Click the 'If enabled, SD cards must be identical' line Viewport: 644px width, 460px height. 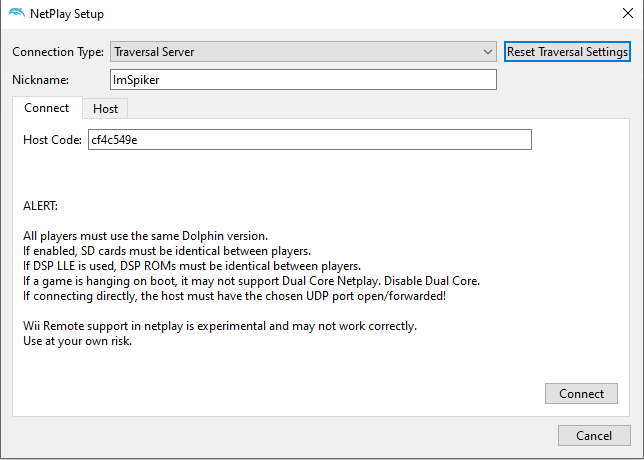167,251
